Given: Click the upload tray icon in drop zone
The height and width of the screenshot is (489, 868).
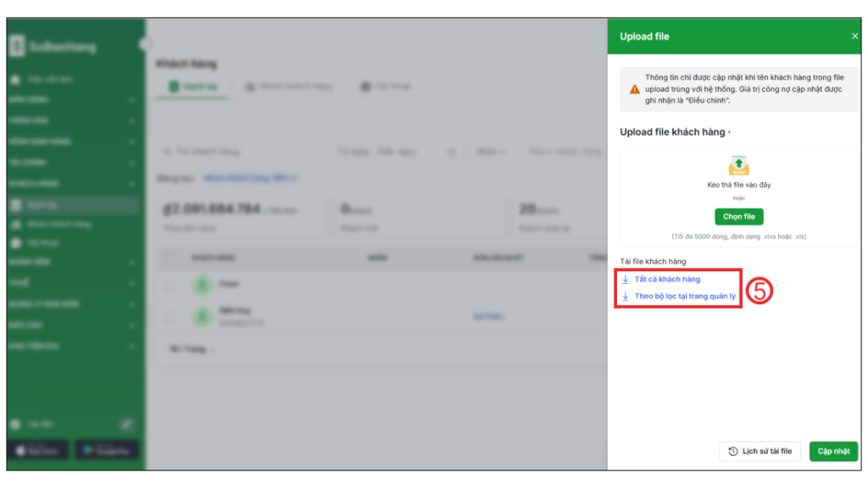Looking at the screenshot, I should 739,165.
